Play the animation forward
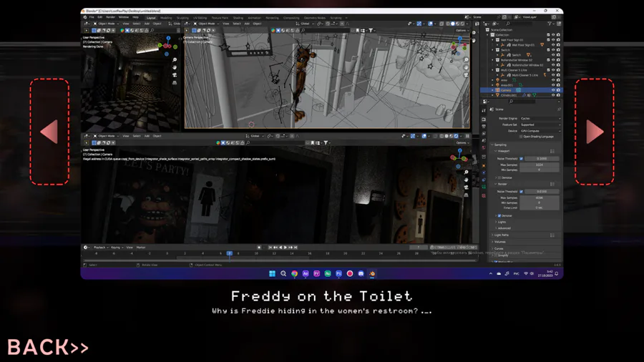 click(286, 248)
